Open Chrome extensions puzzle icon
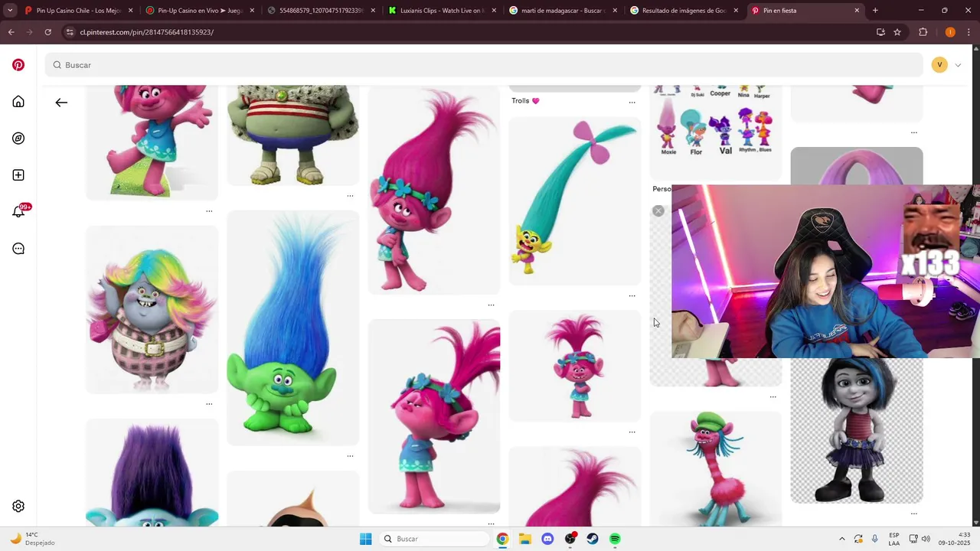Viewport: 980px width, 551px height. (x=923, y=32)
